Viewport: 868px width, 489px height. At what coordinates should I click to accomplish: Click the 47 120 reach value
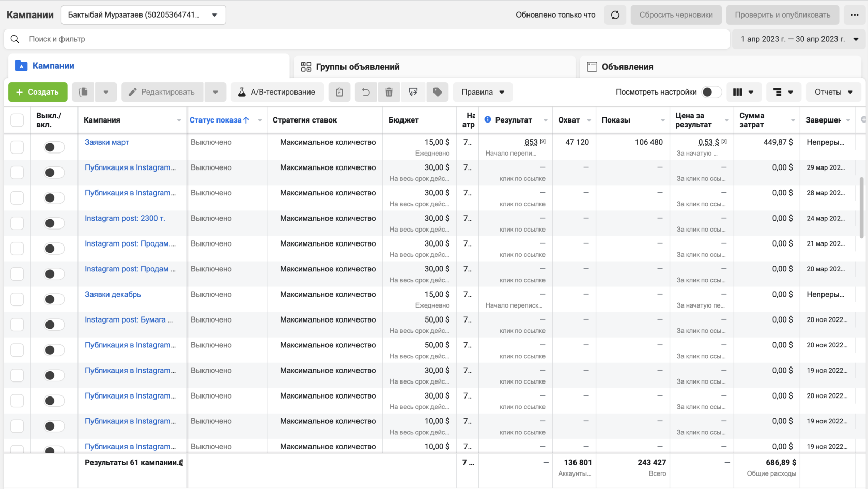[577, 142]
